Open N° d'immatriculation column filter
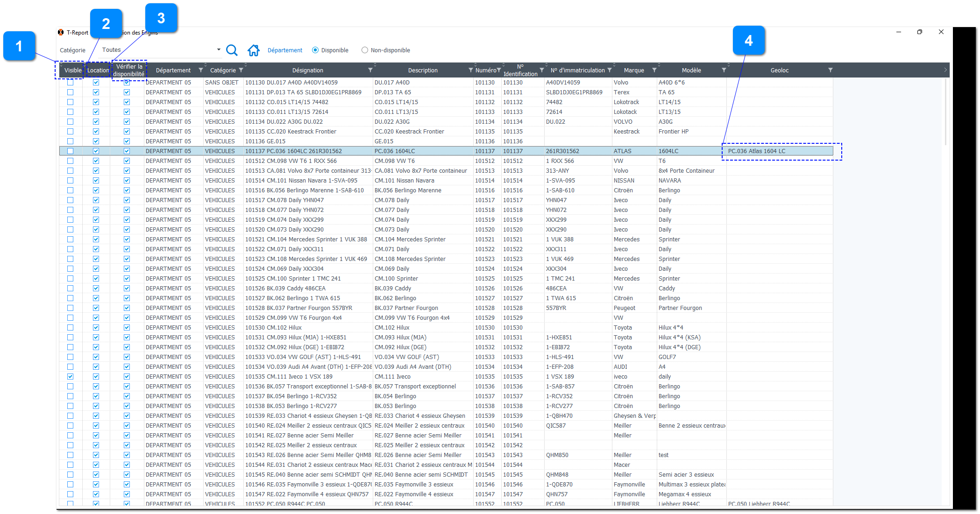This screenshot has width=980, height=514. [x=610, y=70]
